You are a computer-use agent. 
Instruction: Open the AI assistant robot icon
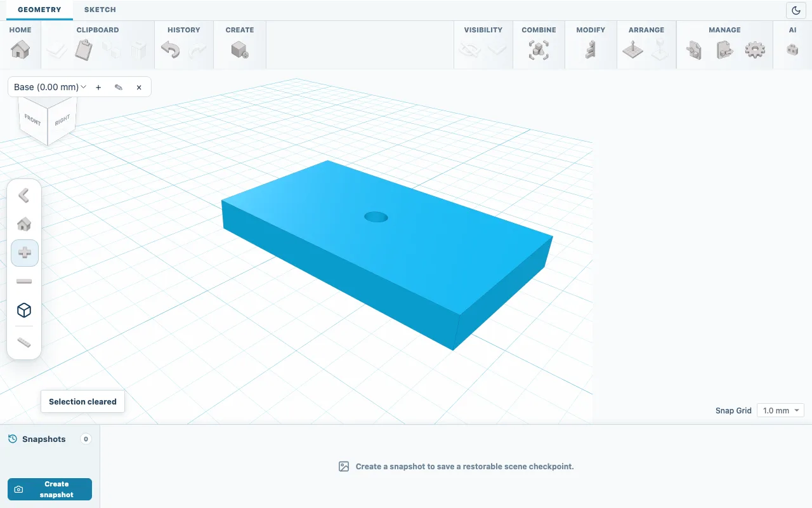[x=792, y=50]
